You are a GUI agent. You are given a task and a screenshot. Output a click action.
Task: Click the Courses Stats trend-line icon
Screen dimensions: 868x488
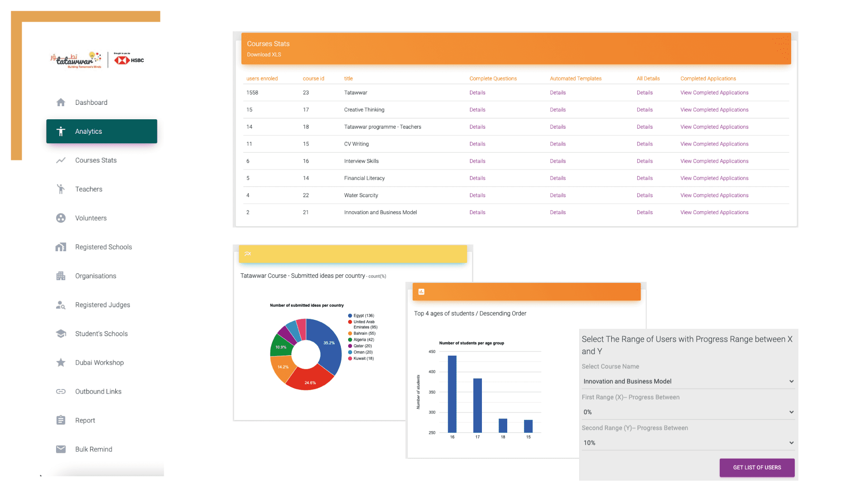[61, 160]
